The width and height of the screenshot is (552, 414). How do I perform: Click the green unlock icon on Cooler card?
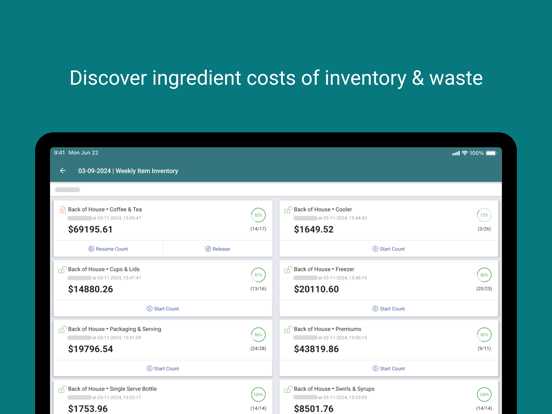pos(288,210)
